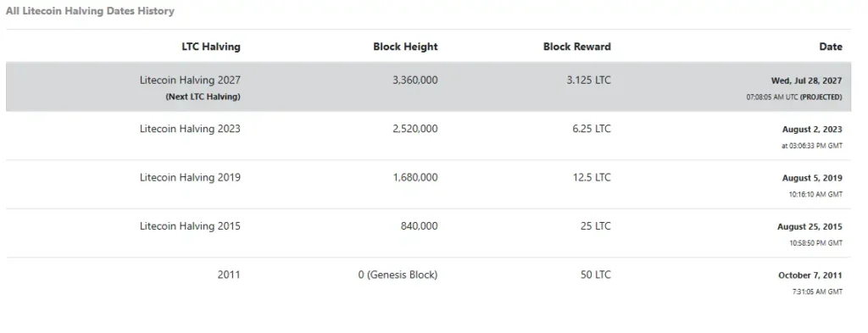Click the 6.25 LTC reward value
This screenshot has height=333, width=868.
592,129
